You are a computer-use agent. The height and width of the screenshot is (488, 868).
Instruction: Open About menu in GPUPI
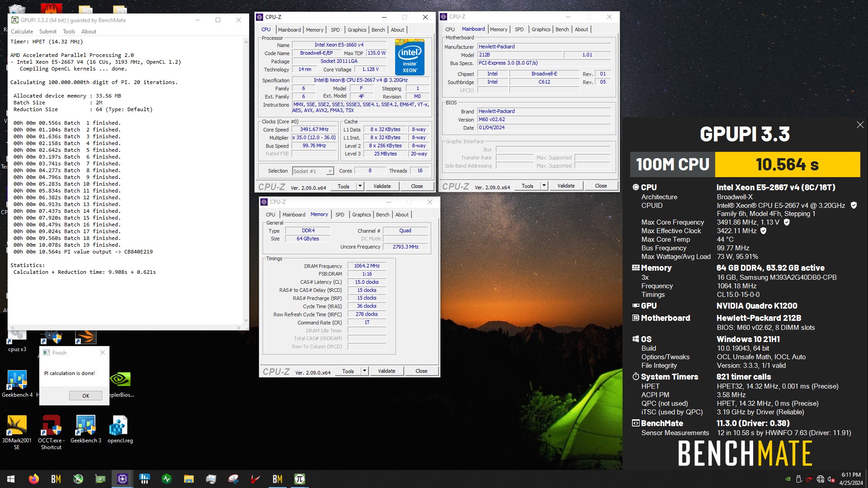(x=89, y=32)
